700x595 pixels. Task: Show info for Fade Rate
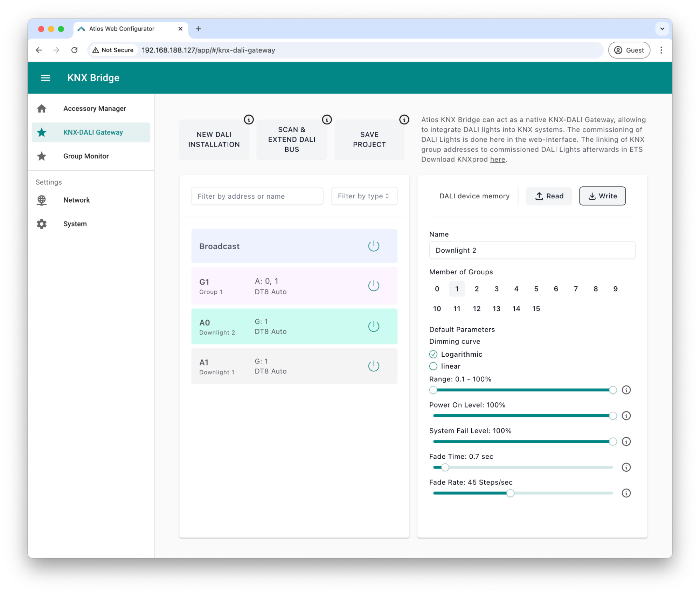pos(626,493)
